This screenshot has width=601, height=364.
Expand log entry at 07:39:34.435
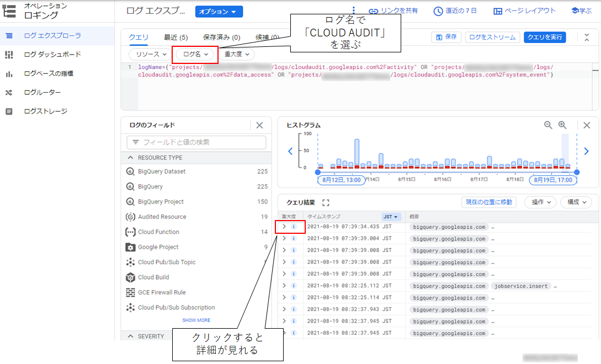tap(284, 227)
